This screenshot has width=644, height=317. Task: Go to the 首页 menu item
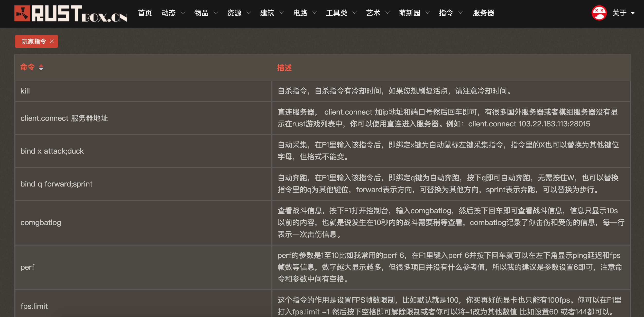pos(145,13)
